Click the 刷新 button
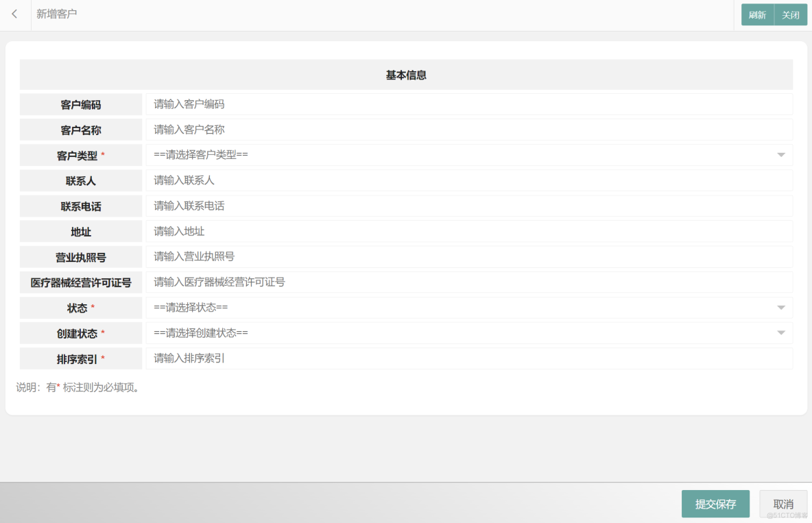The height and width of the screenshot is (523, 812). click(756, 14)
